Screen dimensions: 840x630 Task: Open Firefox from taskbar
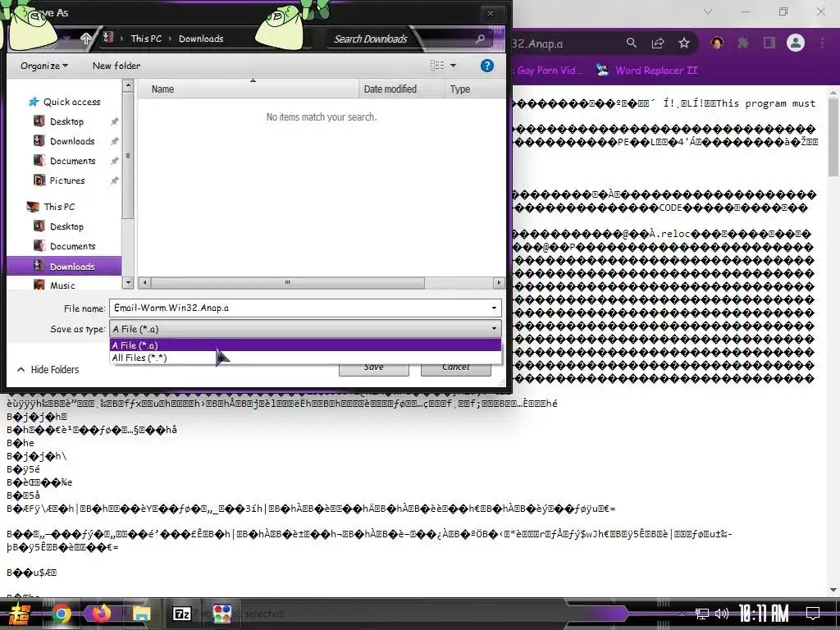[101, 614]
